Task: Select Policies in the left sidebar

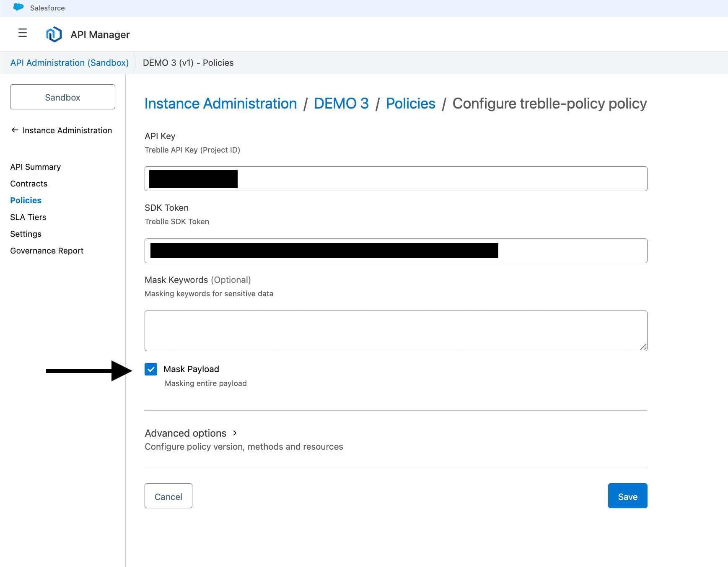Action: tap(26, 200)
